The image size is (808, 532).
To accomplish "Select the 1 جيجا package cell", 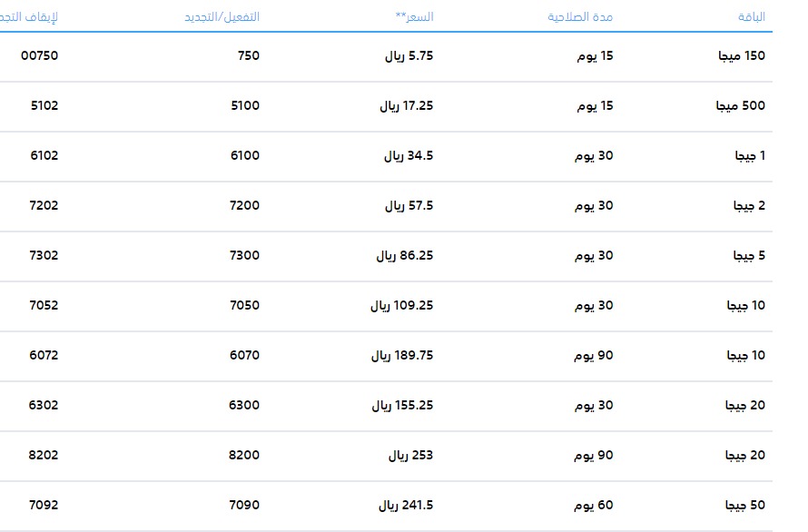I will pos(750,156).
